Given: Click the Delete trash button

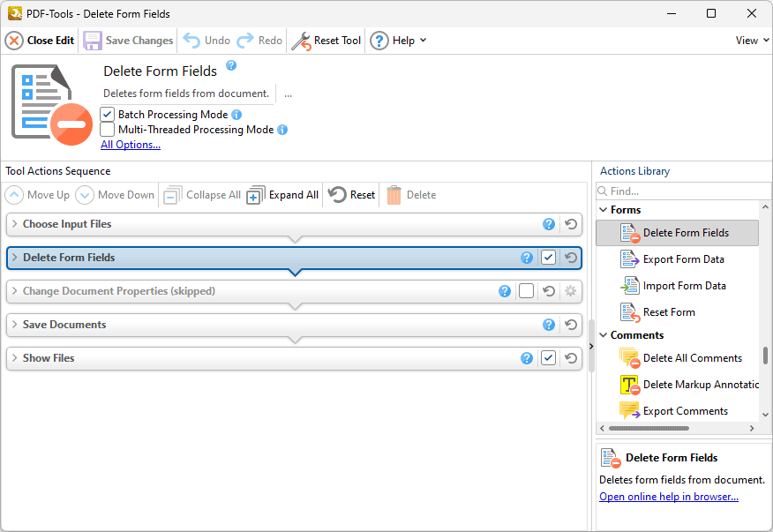Looking at the screenshot, I should coord(411,195).
